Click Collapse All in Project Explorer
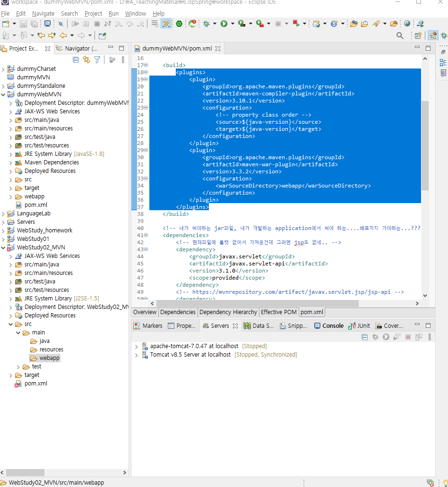The height and width of the screenshot is (487, 448). (x=76, y=60)
